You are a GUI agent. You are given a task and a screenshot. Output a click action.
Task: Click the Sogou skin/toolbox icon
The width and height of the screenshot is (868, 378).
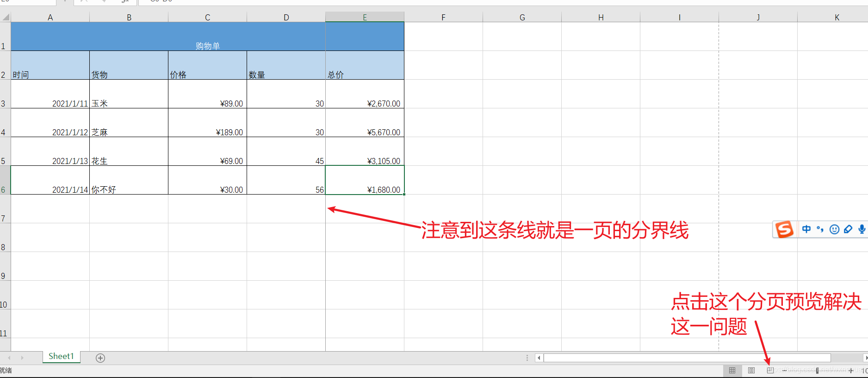tap(848, 229)
